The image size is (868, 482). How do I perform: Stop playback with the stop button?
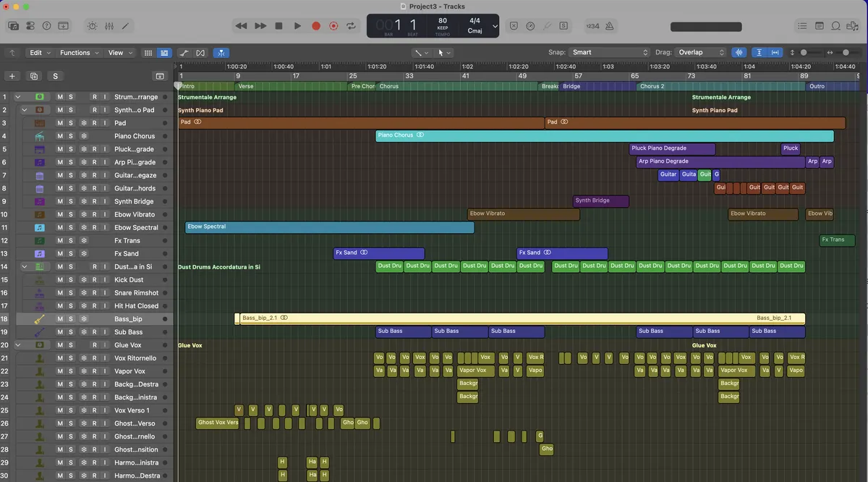click(x=278, y=25)
